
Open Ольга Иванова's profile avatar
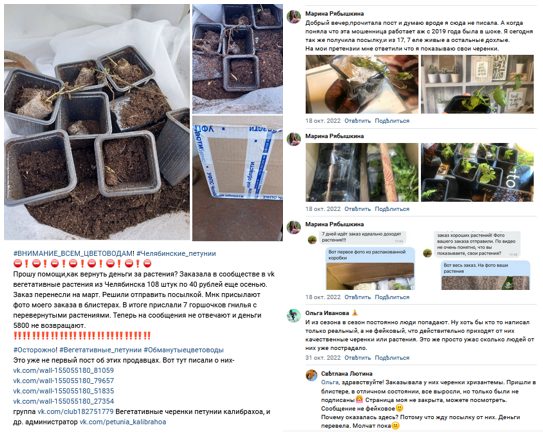click(x=294, y=316)
